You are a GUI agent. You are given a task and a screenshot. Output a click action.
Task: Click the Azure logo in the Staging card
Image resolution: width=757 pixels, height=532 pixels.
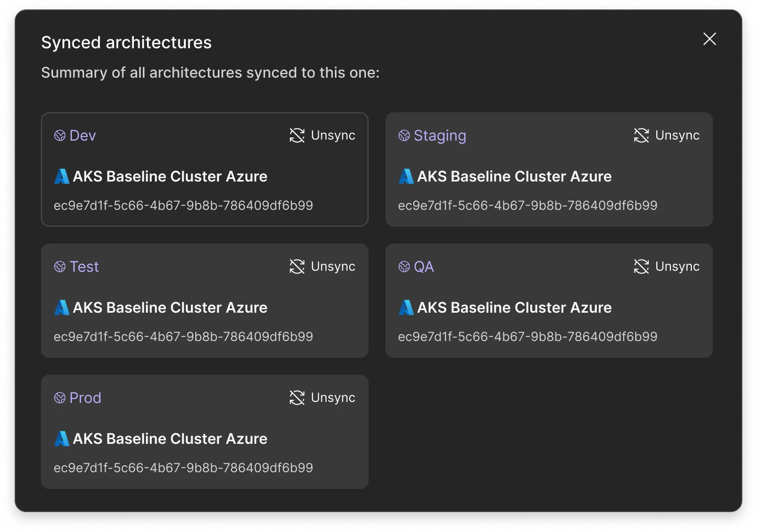click(406, 176)
